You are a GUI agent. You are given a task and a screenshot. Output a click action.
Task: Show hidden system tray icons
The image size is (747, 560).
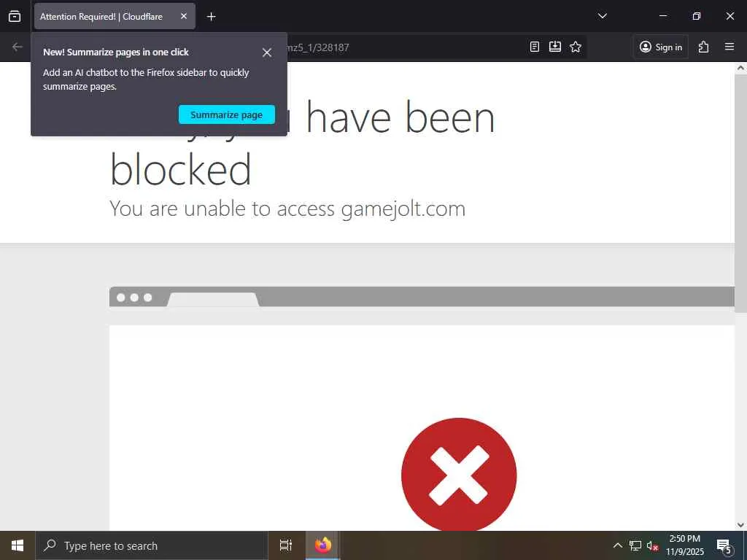coord(617,545)
